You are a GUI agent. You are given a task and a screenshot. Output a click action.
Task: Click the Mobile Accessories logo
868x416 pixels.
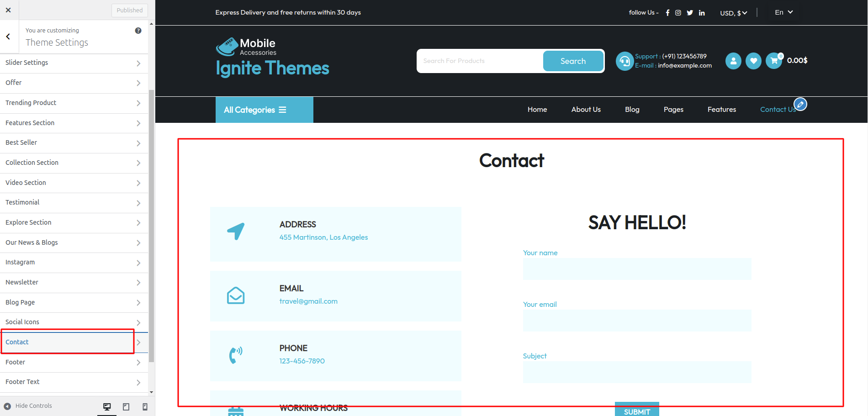(246, 47)
